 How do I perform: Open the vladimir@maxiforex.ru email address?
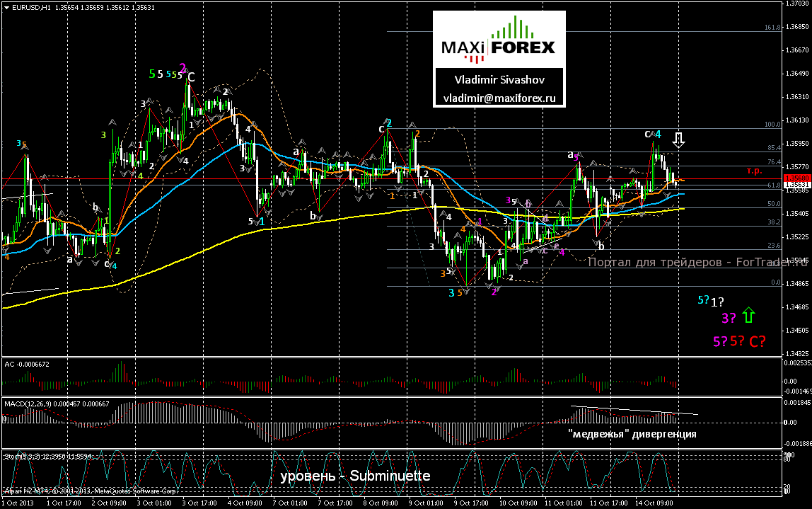click(499, 98)
